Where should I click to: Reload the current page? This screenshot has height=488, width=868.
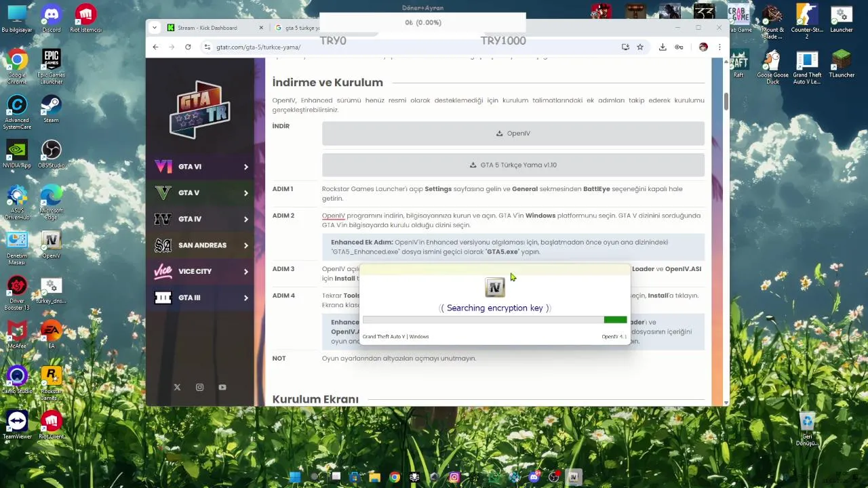pos(188,47)
